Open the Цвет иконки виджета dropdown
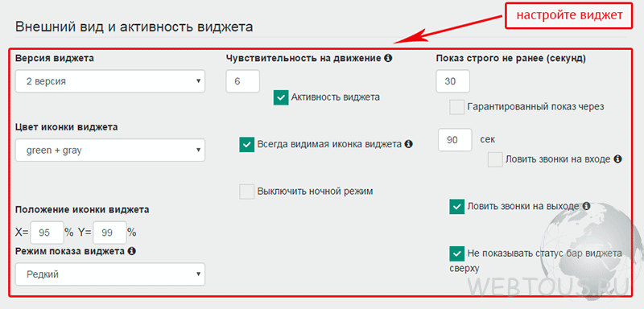 [x=110, y=150]
